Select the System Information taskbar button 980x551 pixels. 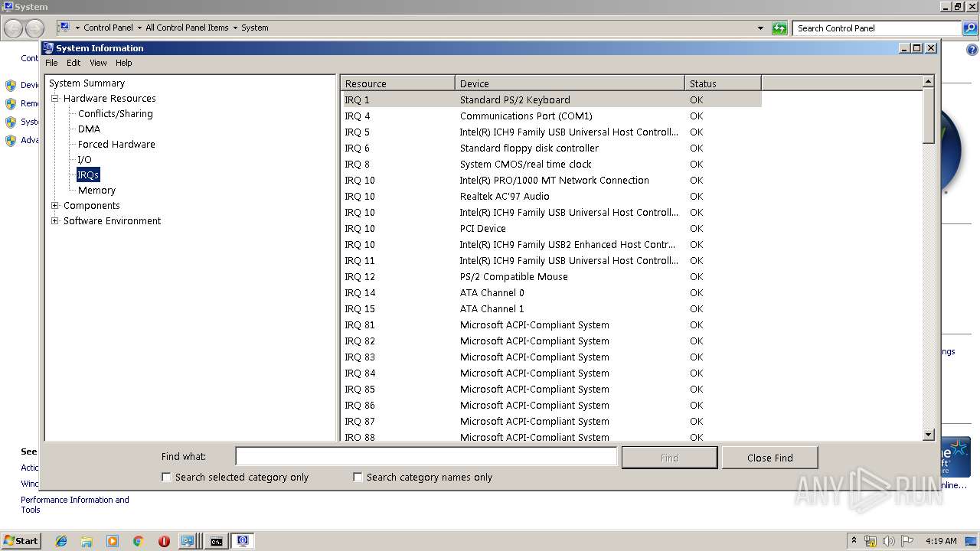pyautogui.click(x=243, y=541)
